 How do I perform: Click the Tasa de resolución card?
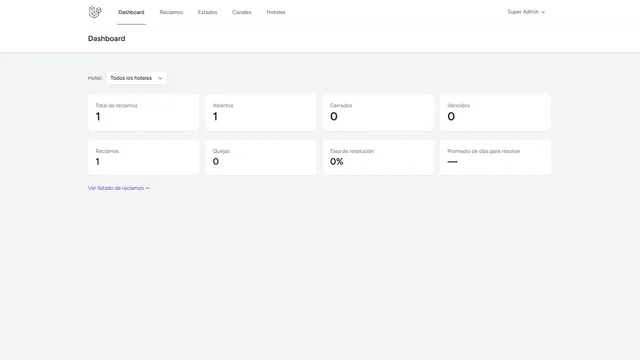point(378,158)
